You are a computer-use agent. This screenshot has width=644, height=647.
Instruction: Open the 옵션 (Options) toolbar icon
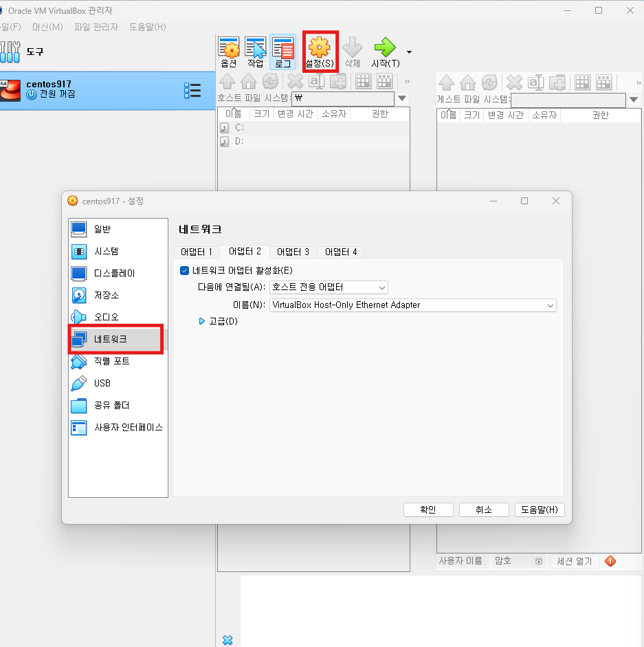229,52
